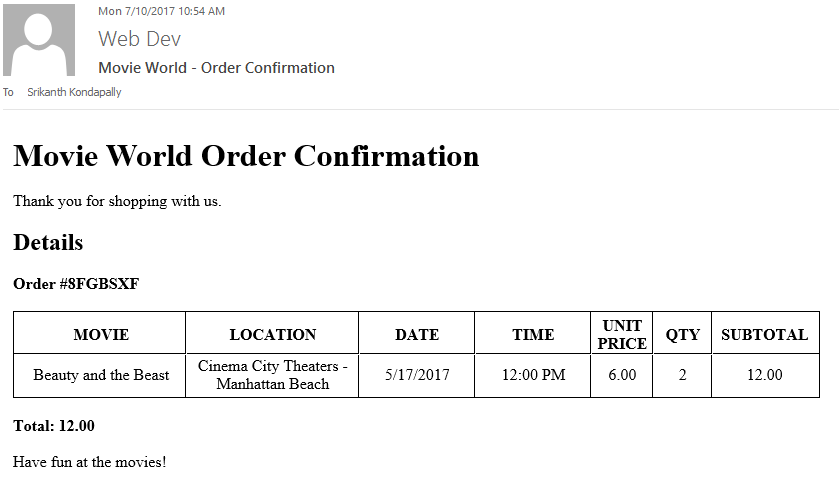Click the MOVIE column header

click(100, 333)
